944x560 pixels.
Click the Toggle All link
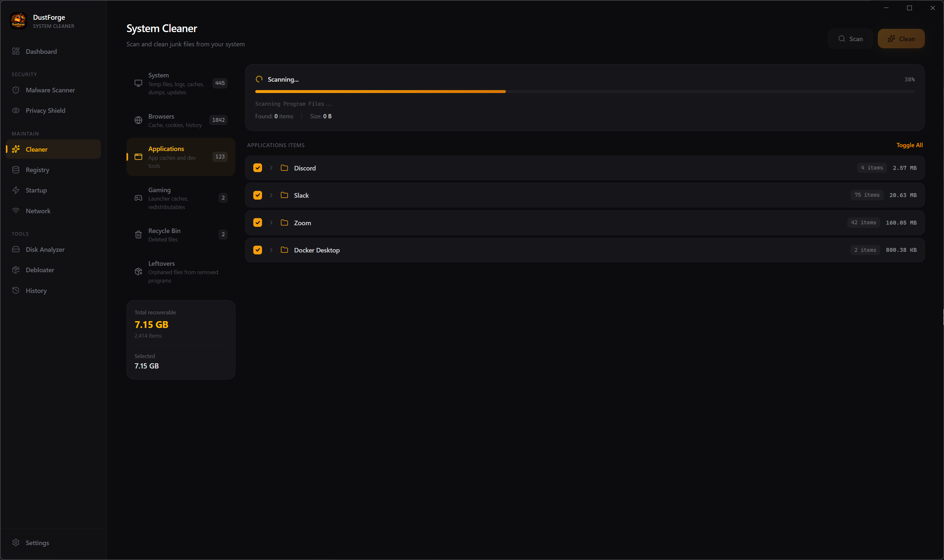(909, 145)
